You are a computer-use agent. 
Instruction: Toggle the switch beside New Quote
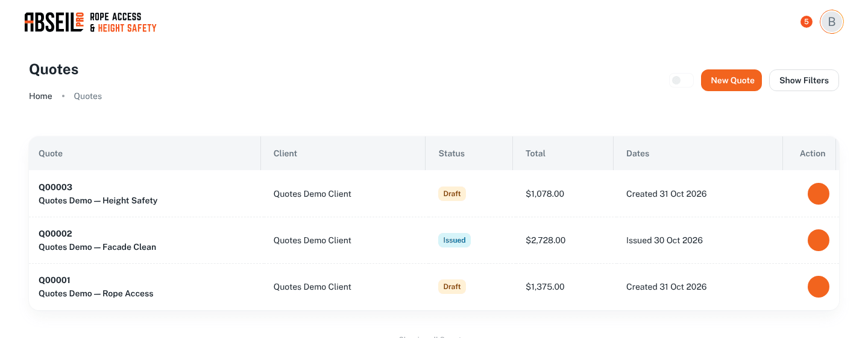pyautogui.click(x=681, y=80)
